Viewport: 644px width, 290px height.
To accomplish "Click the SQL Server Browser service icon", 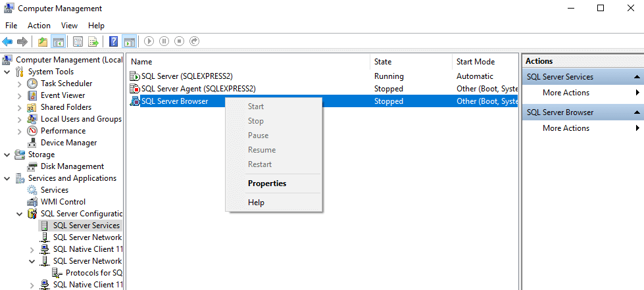I will point(135,101).
